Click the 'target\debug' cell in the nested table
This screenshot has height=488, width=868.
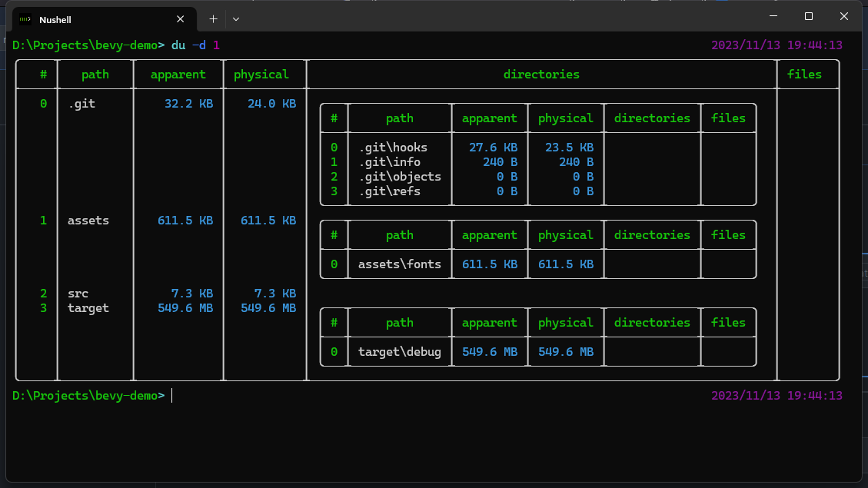pyautogui.click(x=401, y=351)
